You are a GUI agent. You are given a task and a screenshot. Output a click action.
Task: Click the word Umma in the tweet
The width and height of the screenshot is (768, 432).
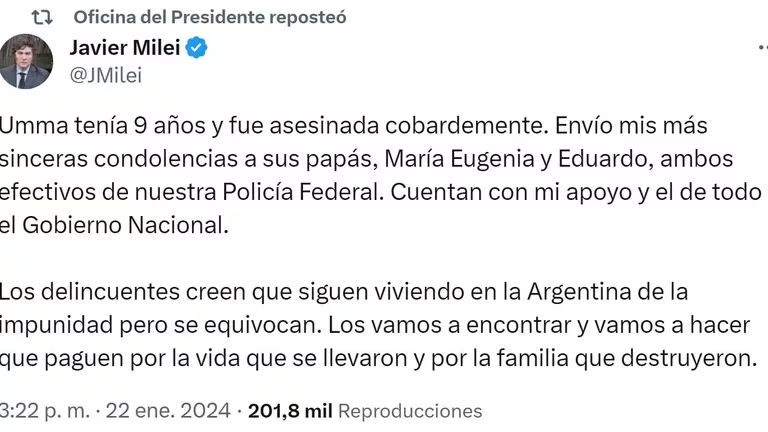[x=31, y=128]
